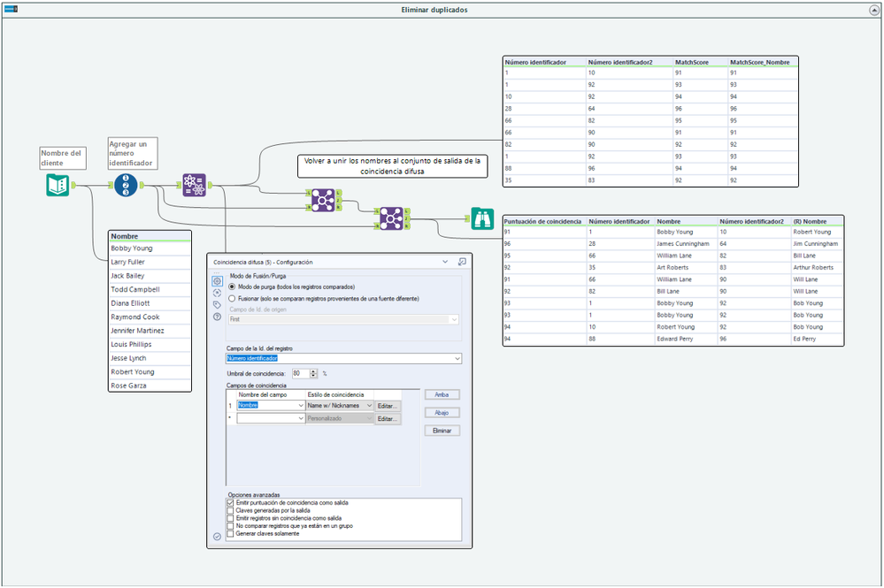The height and width of the screenshot is (588, 884).
Task: Click the help question mark icon in Configuración
Action: tap(217, 317)
